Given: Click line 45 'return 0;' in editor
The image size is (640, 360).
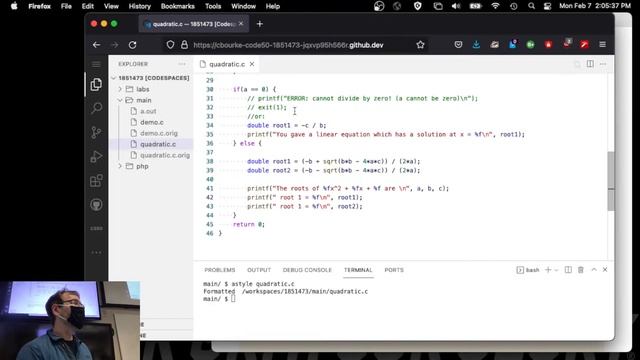Looking at the screenshot, I should (249, 224).
